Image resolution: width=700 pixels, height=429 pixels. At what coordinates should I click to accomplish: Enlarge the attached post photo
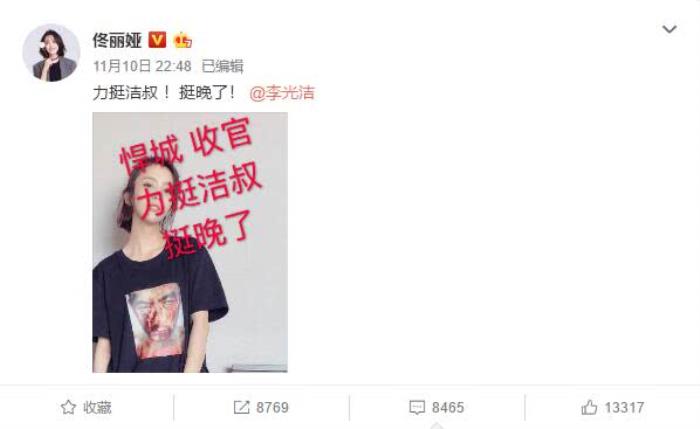tap(190, 242)
